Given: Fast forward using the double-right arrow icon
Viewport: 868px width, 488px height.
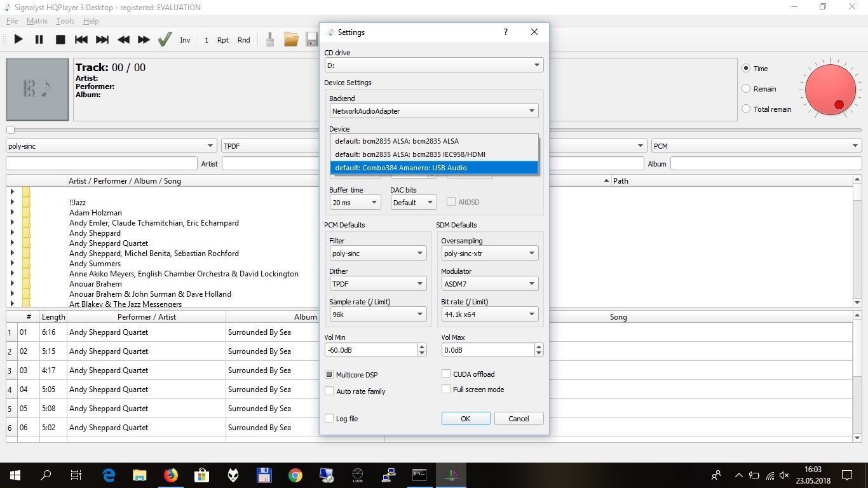Looking at the screenshot, I should (x=144, y=39).
